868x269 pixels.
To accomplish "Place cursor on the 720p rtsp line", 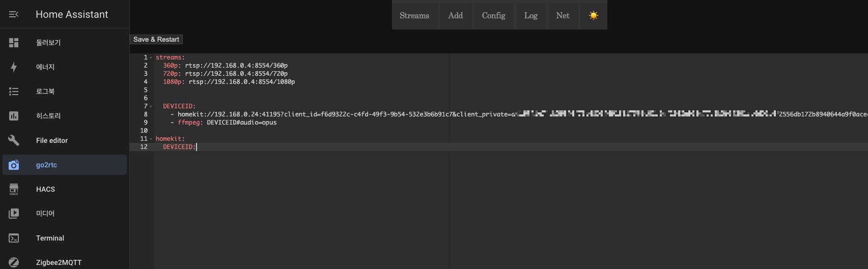I will [225, 74].
